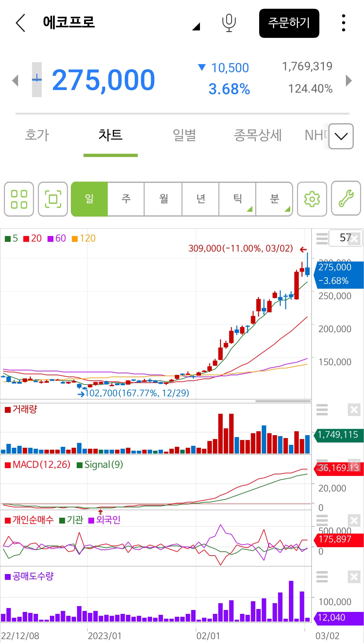Select the 월 monthly period
This screenshot has width=364, height=643.
(163, 199)
